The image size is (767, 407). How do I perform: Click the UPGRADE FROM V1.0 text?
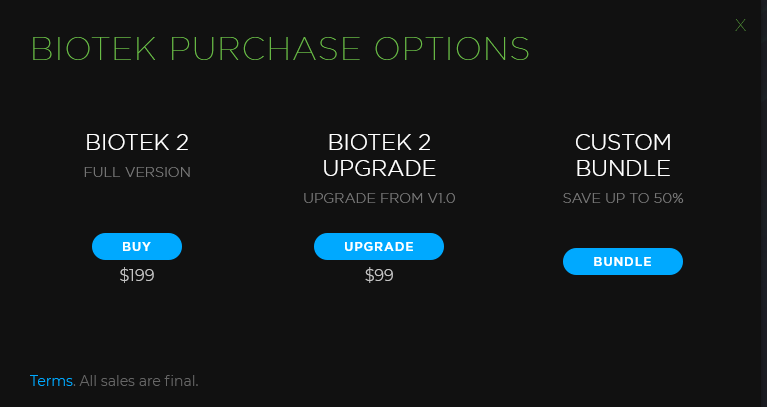[379, 198]
